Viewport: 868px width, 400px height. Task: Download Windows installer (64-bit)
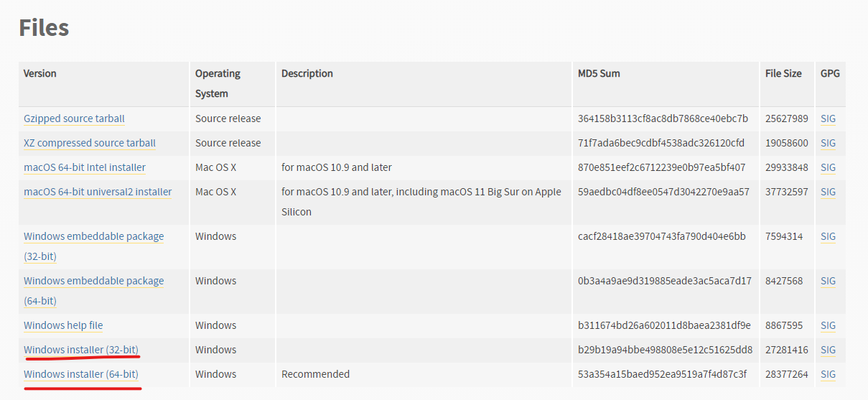point(81,374)
